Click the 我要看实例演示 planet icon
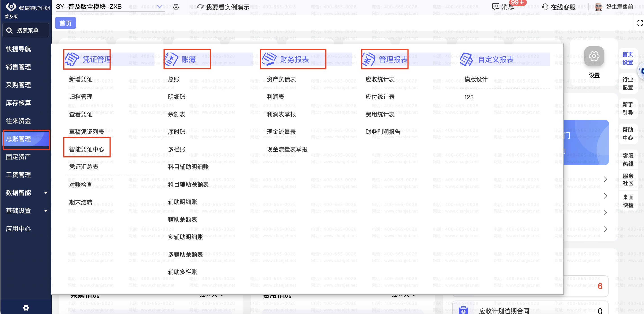This screenshot has height=314, width=644. (x=200, y=7)
